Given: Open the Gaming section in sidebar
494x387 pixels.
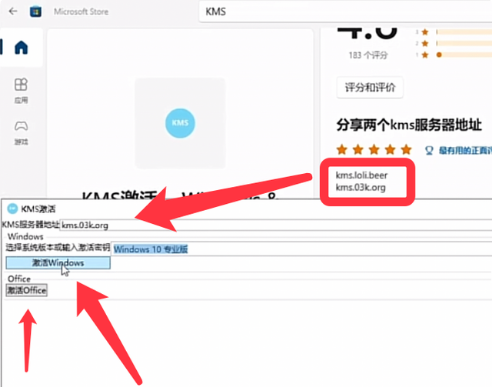Looking at the screenshot, I should click(x=21, y=132).
